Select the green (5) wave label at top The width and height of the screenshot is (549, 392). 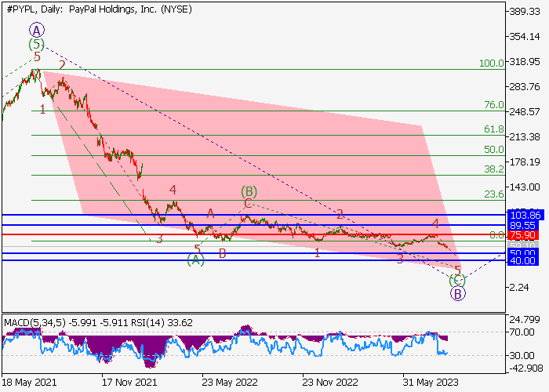[36, 45]
